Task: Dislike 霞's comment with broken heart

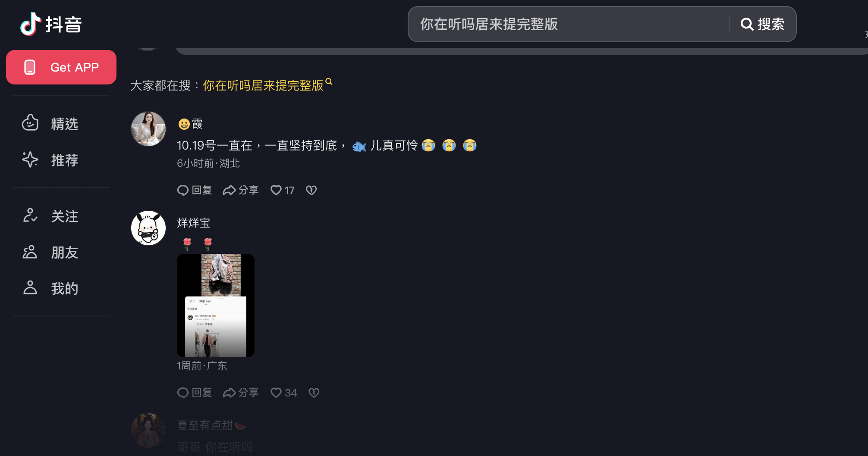Action: point(311,190)
